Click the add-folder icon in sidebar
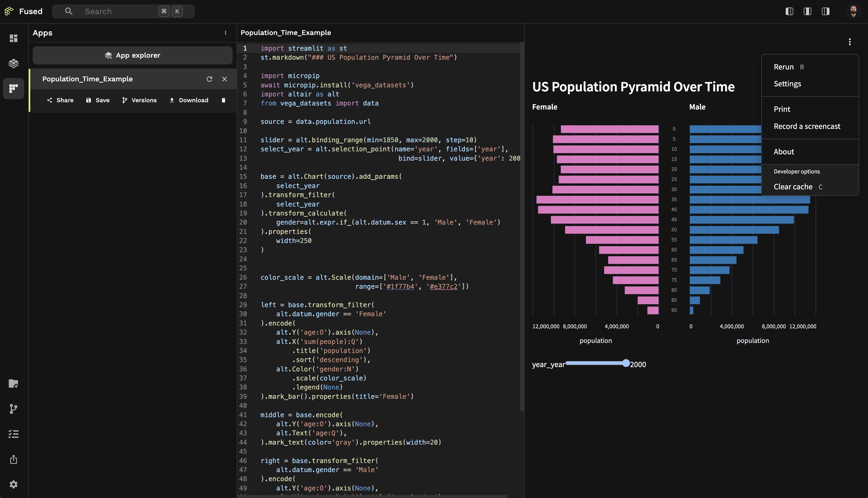 point(13,384)
